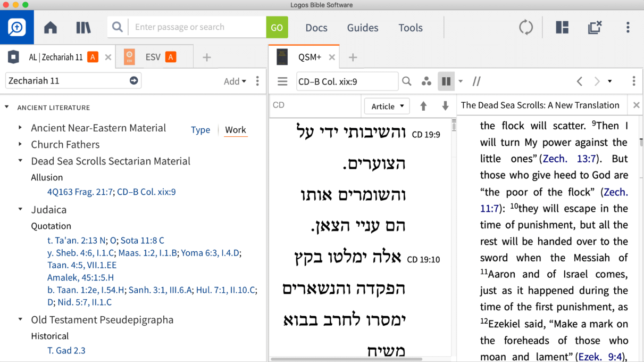Go to the Home page icon
This screenshot has height=362, width=644.
pos(51,28)
